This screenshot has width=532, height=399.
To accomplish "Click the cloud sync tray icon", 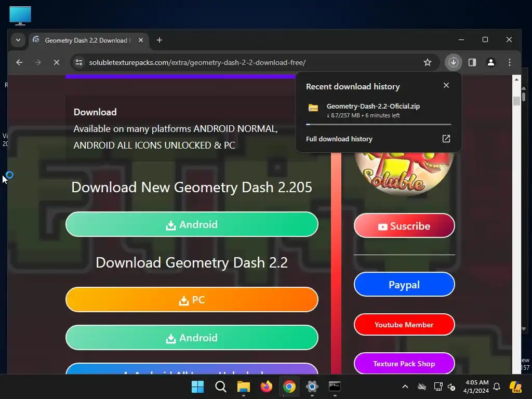I will click(422, 387).
